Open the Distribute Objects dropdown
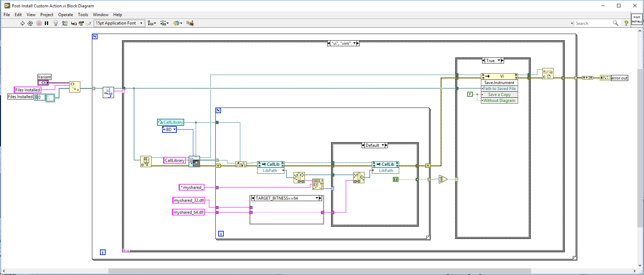Viewport: 644px width, 275px height. [x=165, y=23]
